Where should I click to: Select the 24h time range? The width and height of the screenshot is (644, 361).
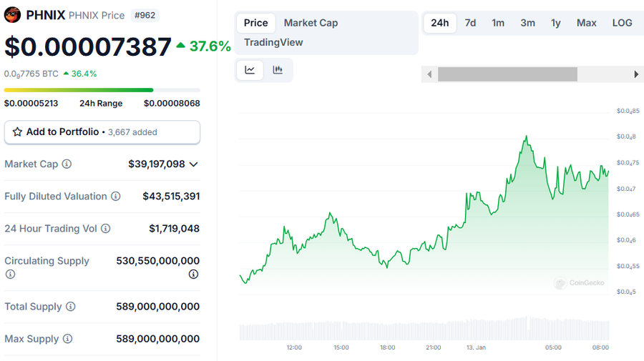[439, 23]
